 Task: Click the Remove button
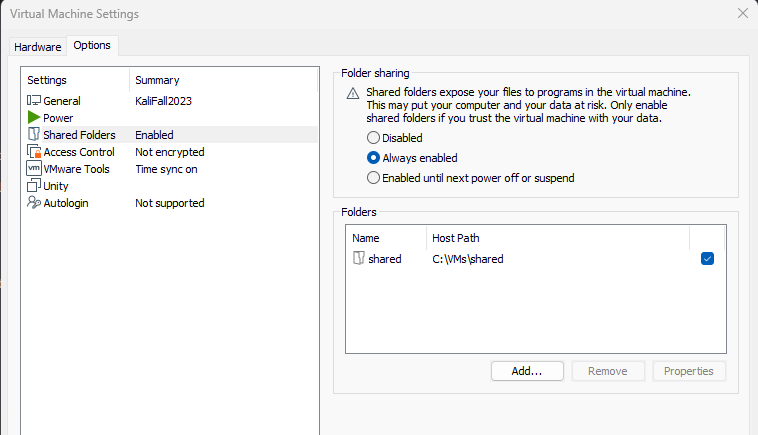608,371
